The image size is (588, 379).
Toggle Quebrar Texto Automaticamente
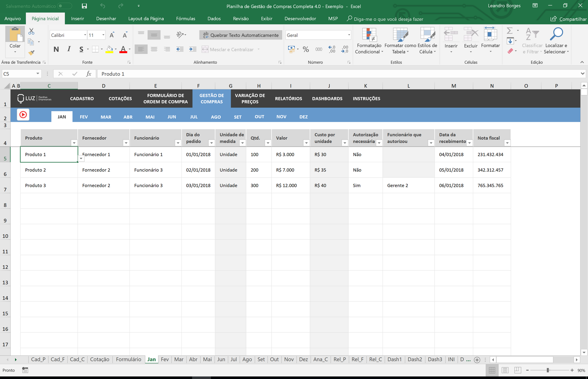coord(241,35)
